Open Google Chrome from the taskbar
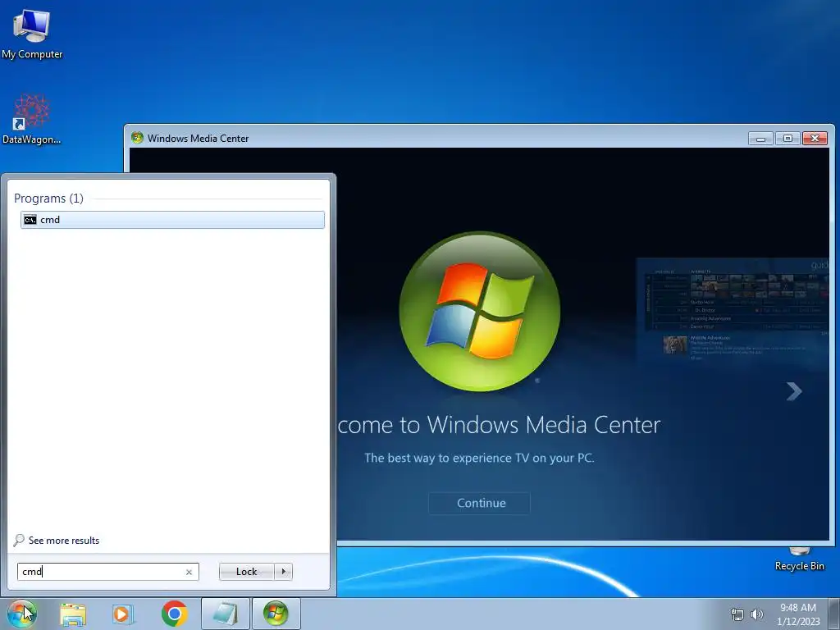 pos(174,614)
